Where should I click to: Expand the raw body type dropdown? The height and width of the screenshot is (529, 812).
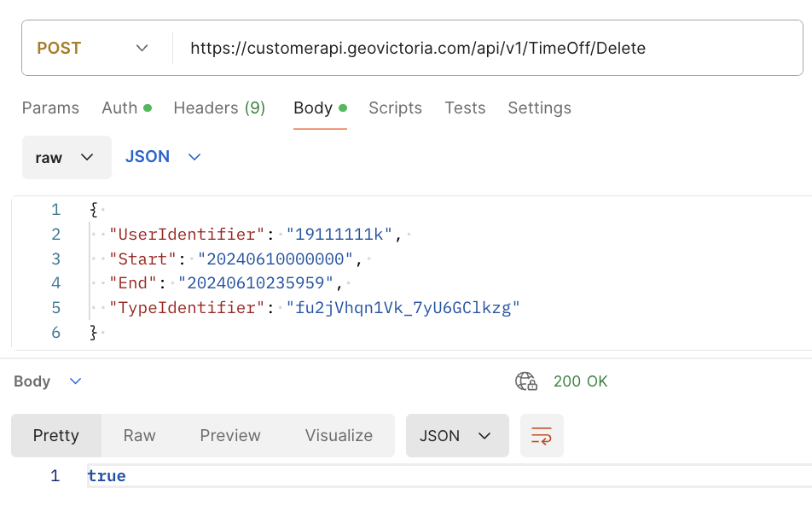click(x=67, y=158)
